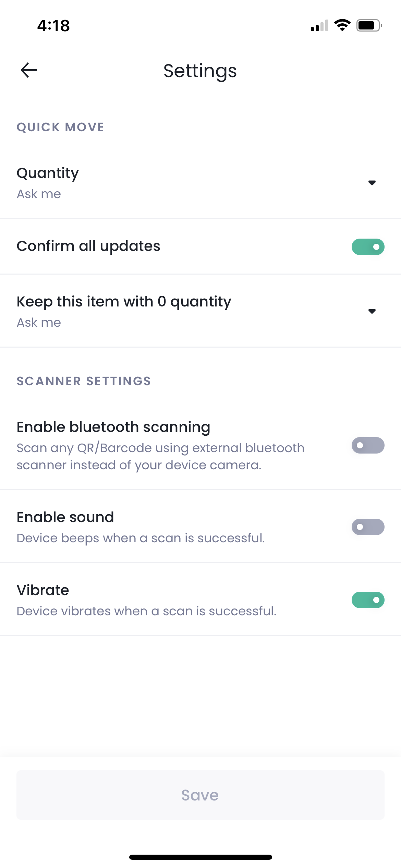Click the Ask me value under Quantity
The height and width of the screenshot is (868, 401).
click(38, 194)
